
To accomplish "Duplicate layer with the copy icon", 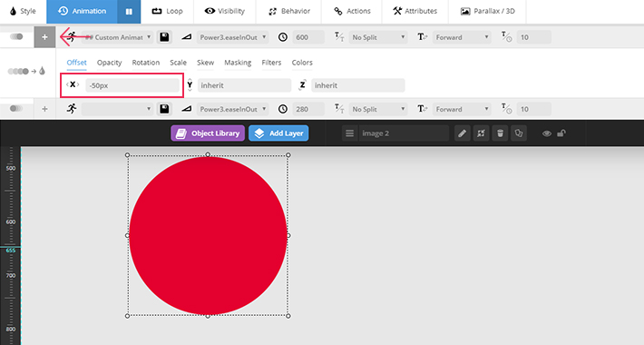I will (x=519, y=133).
